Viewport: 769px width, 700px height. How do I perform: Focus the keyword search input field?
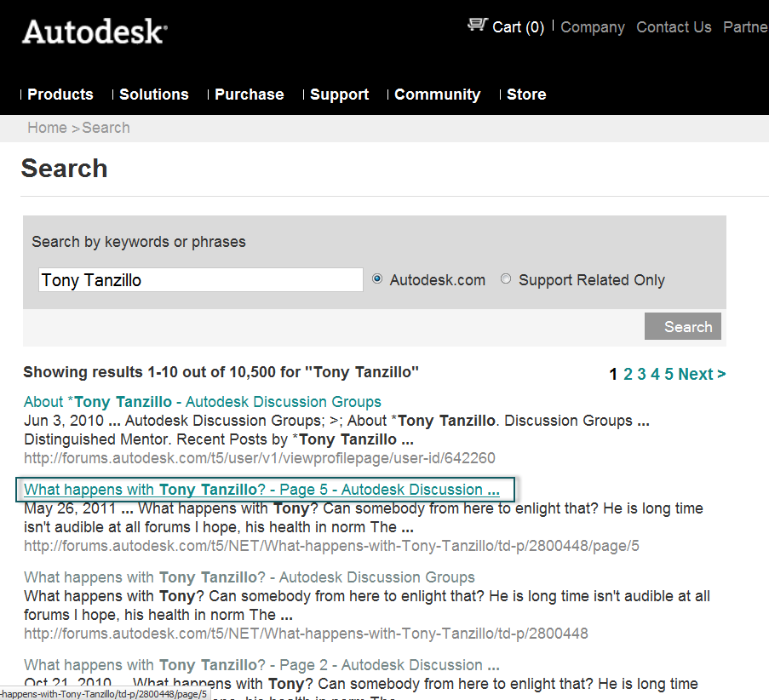pyautogui.click(x=201, y=279)
